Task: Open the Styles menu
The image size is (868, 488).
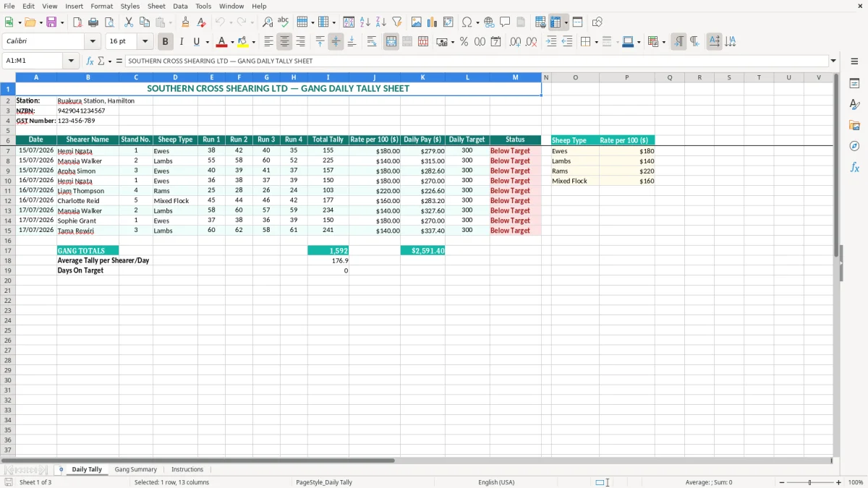Action: click(x=130, y=6)
